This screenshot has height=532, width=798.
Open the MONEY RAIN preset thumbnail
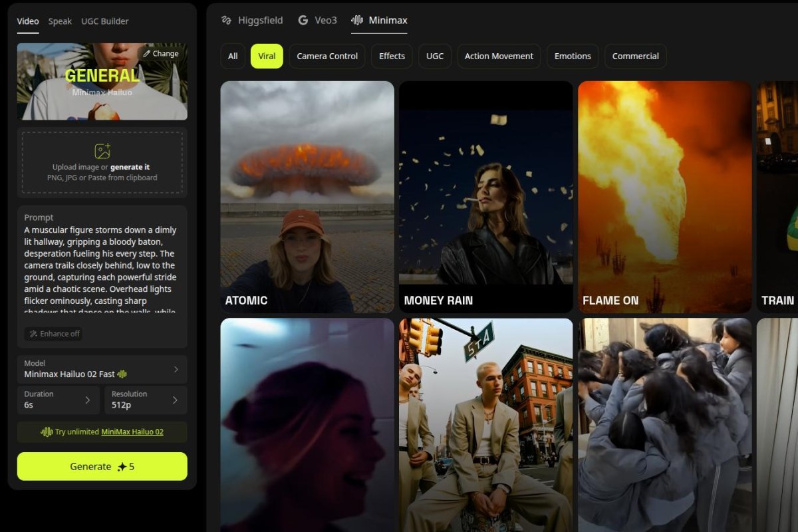(485, 197)
